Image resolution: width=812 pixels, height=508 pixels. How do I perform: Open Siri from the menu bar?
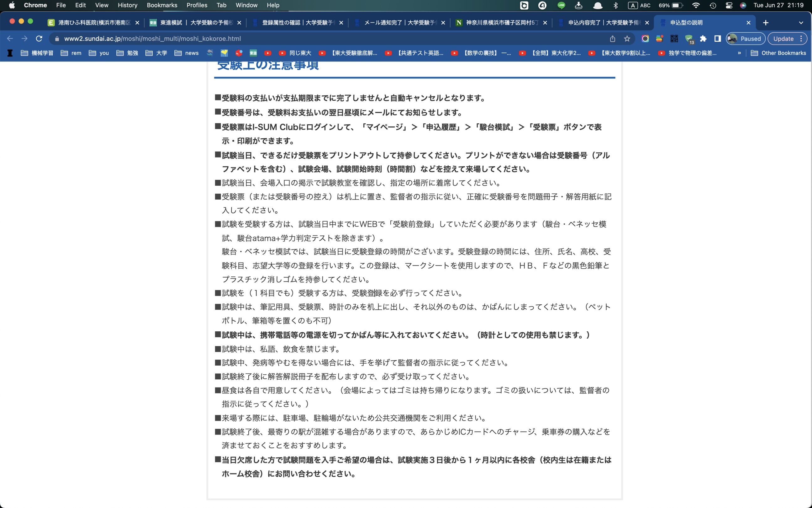(x=743, y=5)
